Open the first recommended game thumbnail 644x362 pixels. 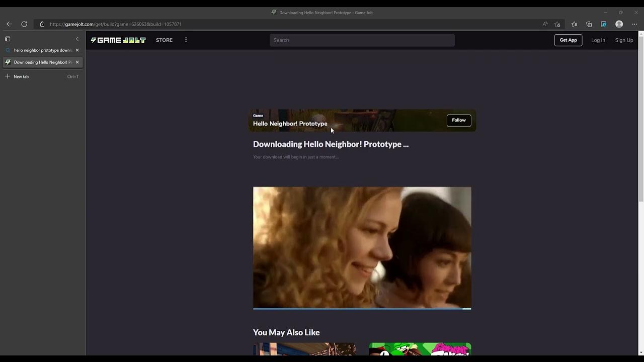pos(304,349)
